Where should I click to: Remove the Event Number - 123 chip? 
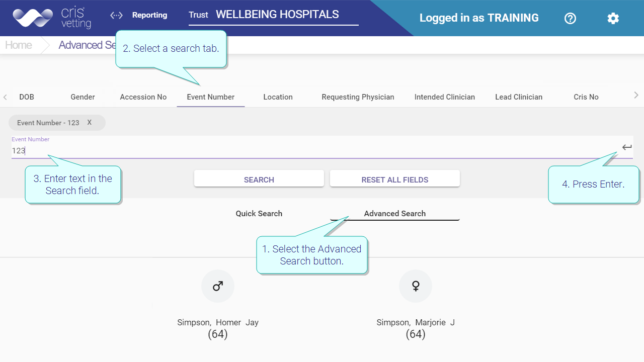click(x=90, y=122)
